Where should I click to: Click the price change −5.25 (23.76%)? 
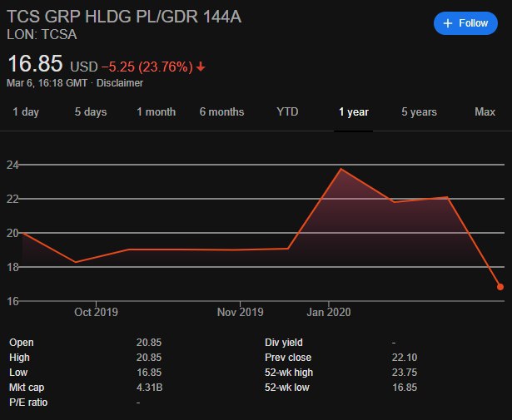[x=147, y=67]
